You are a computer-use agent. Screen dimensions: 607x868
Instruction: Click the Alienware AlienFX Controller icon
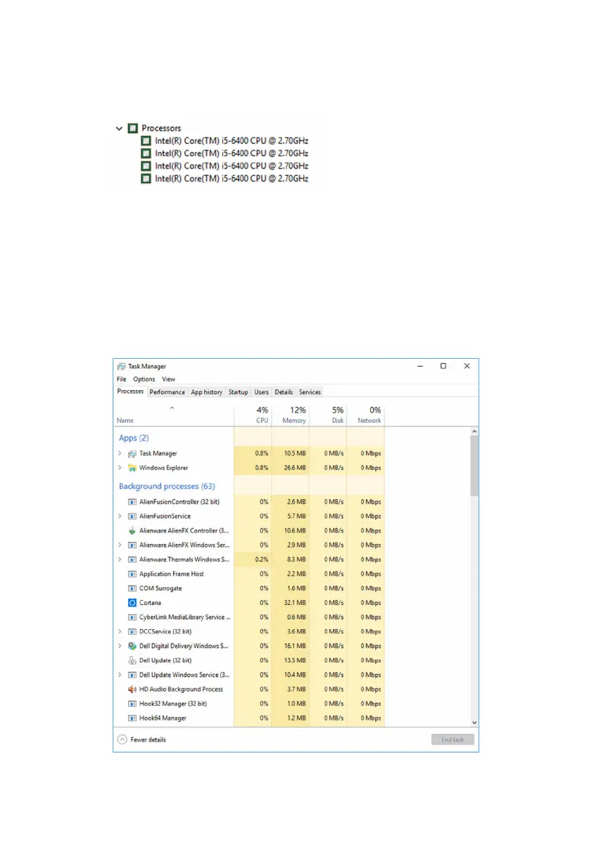pyautogui.click(x=132, y=530)
